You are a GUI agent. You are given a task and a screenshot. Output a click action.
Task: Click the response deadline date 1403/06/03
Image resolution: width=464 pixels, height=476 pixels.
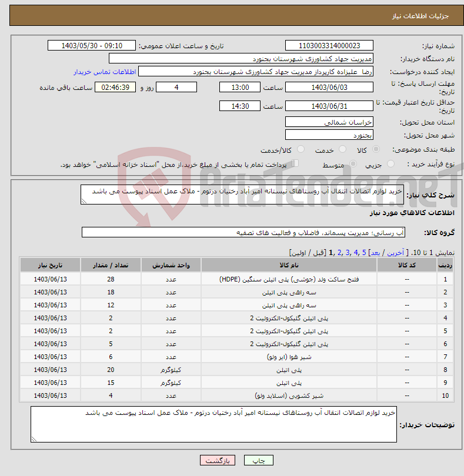coord(329,88)
